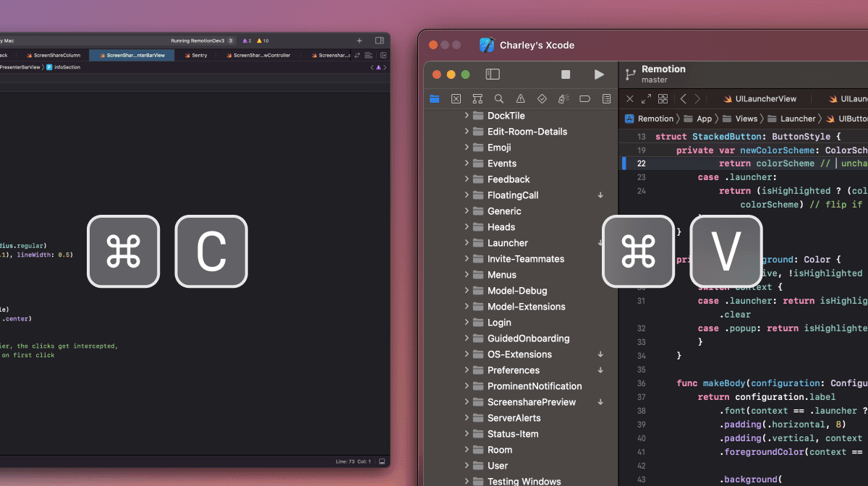The height and width of the screenshot is (486, 868).
Task: Click the Run play button
Action: [599, 74]
